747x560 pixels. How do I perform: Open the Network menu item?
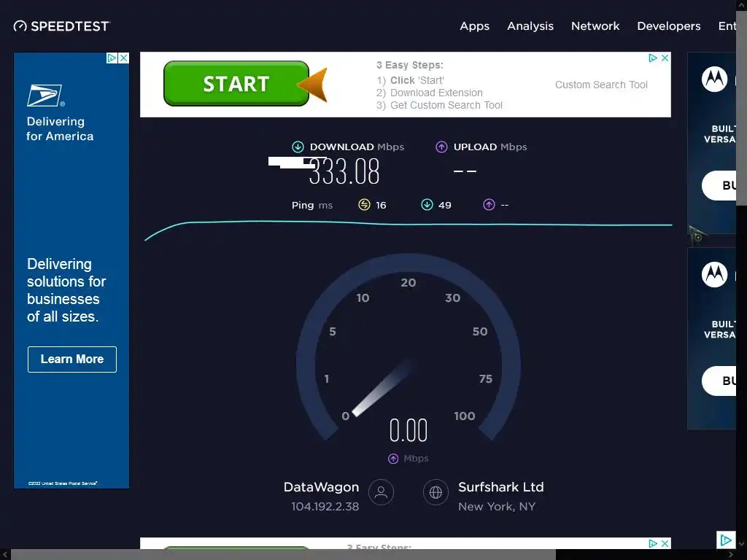pos(595,26)
